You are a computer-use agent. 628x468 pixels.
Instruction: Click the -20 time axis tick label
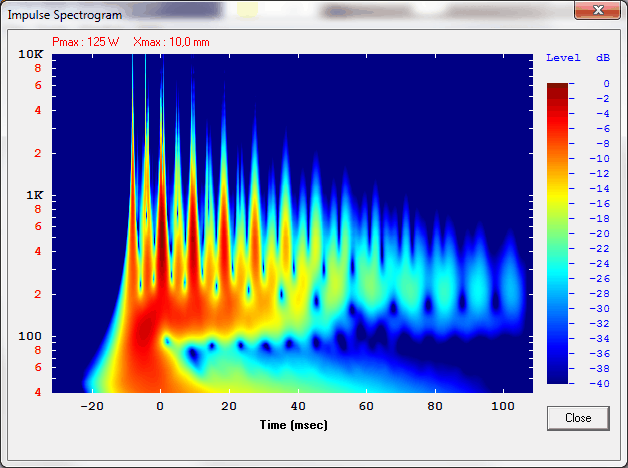click(92, 406)
